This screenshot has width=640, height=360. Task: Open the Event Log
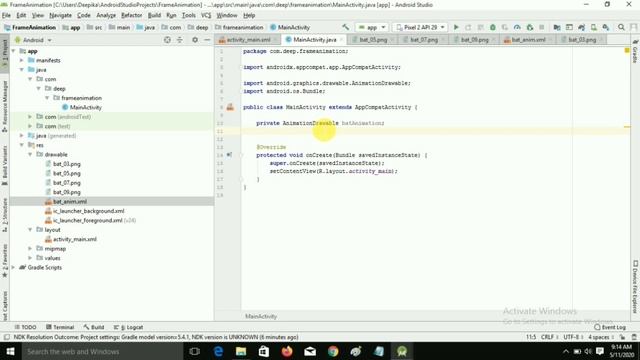point(610,327)
